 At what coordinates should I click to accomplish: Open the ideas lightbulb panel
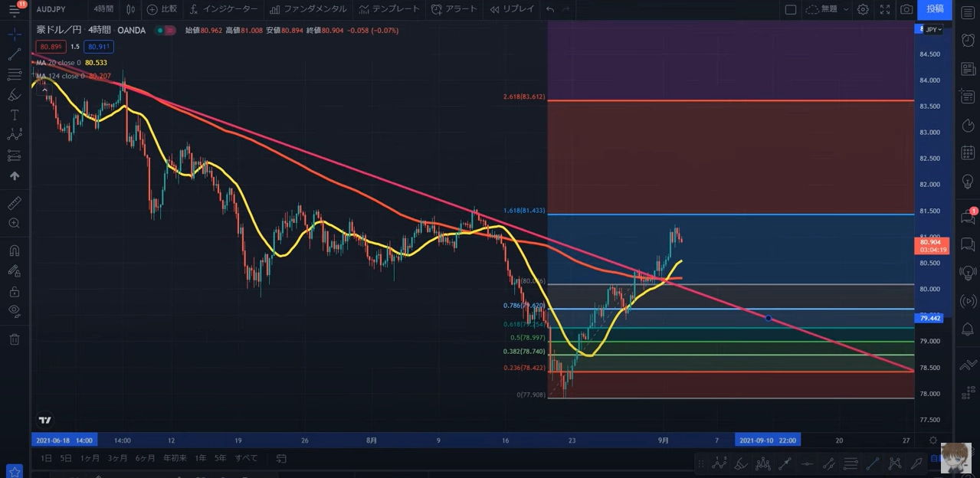(968, 182)
